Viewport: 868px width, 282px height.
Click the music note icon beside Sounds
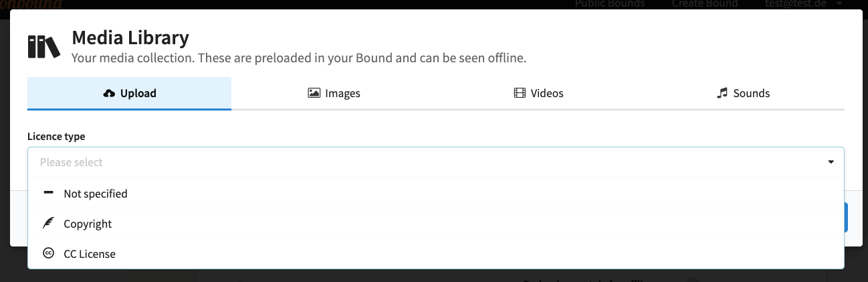click(722, 93)
